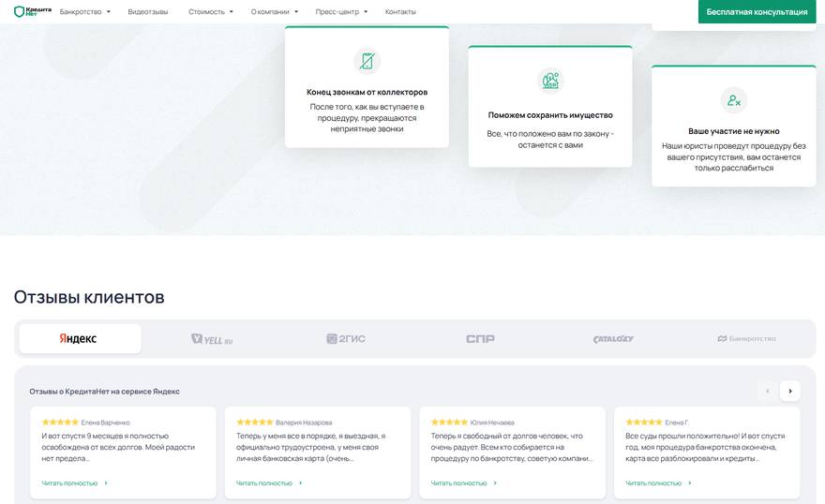Select the Яндекс reviews tab

(80, 338)
